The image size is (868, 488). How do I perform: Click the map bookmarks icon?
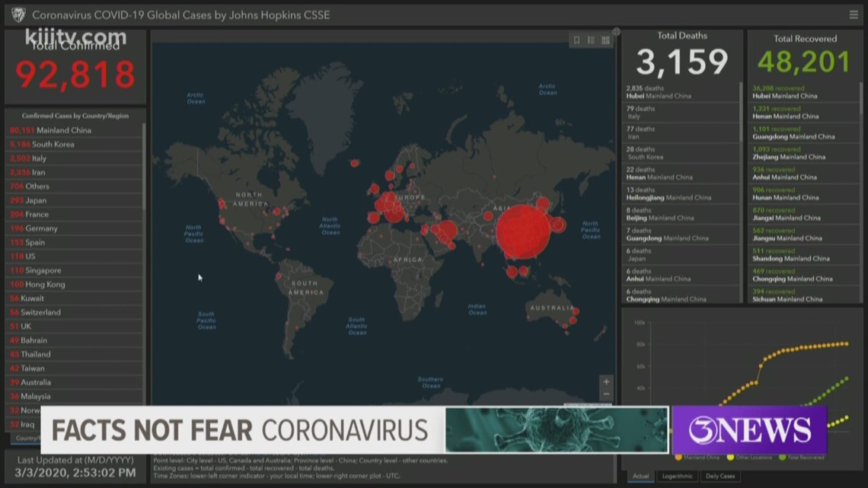coord(576,40)
